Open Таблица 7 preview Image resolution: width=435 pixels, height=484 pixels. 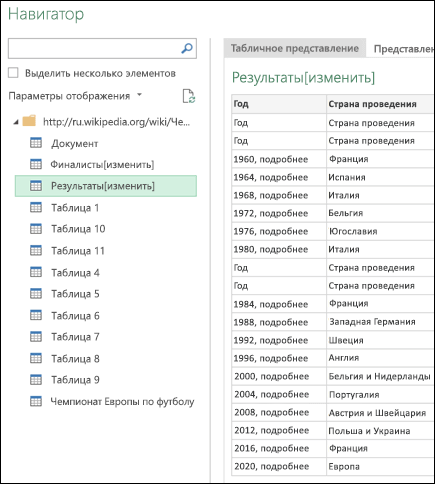[x=75, y=337]
